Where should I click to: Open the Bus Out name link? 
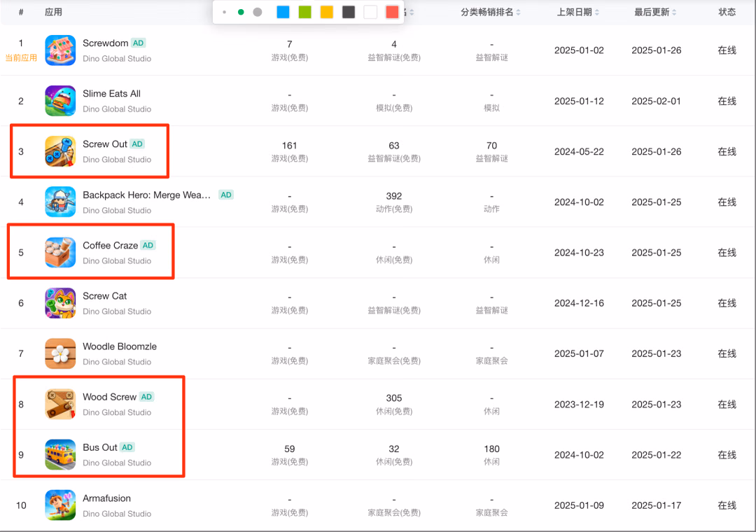coord(100,447)
